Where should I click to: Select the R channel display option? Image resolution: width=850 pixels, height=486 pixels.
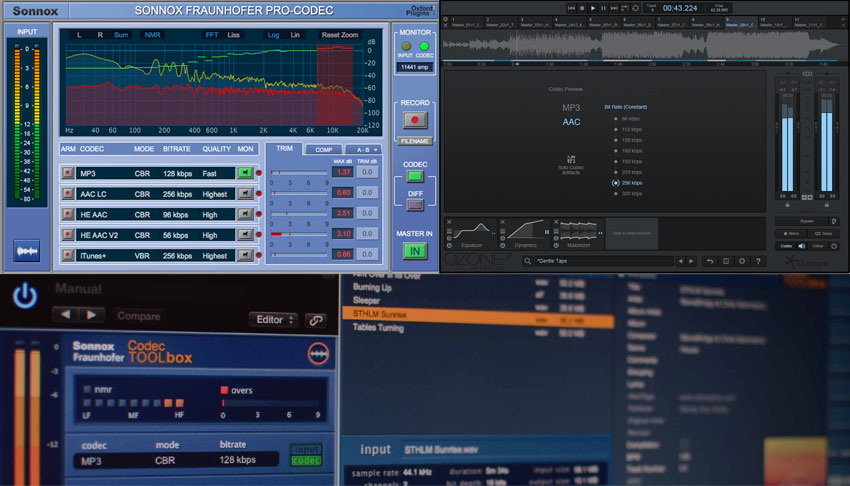tap(100, 35)
